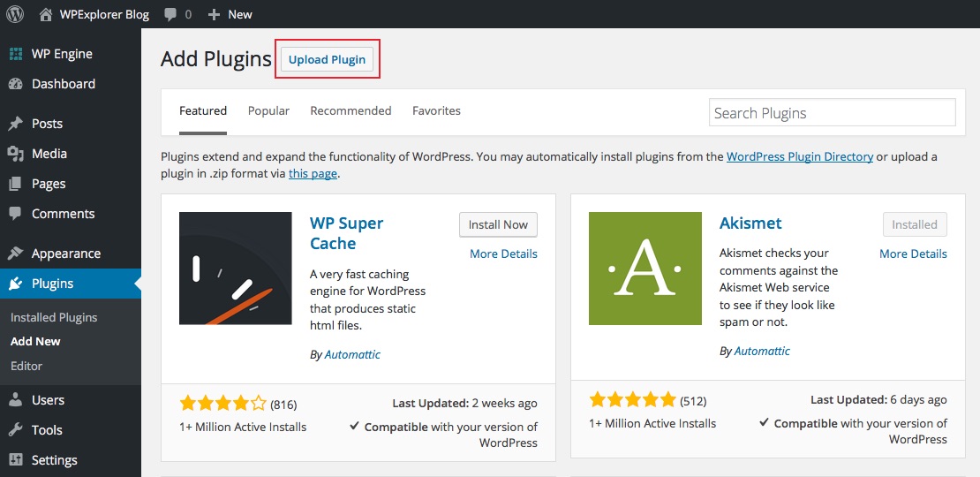
Task: Go to Installed Plugins submenu
Action: pyautogui.click(x=54, y=318)
